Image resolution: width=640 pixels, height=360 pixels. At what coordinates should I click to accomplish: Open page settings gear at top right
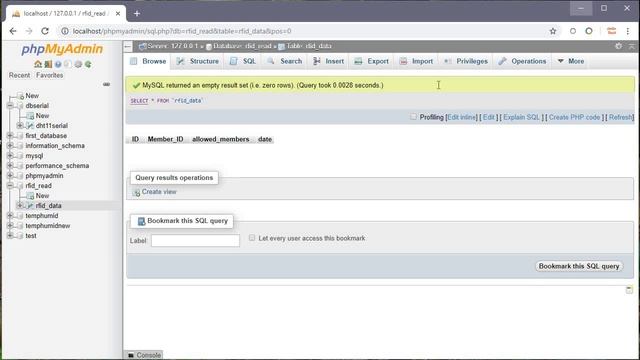(618, 46)
